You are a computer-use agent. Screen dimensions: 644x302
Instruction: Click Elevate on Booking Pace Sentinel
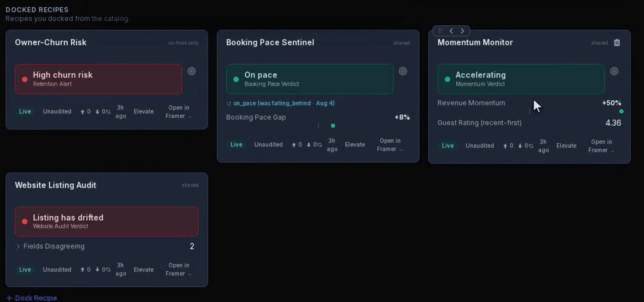[x=355, y=145]
